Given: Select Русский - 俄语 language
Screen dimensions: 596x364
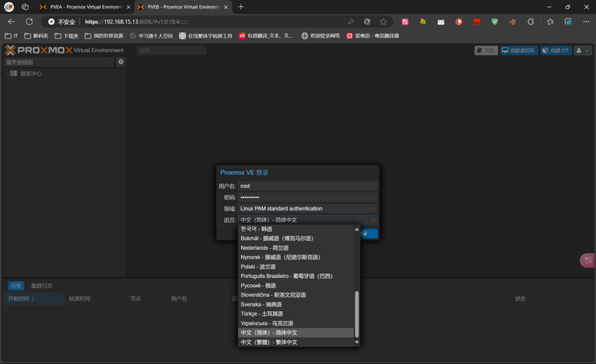Looking at the screenshot, I should coord(296,286).
